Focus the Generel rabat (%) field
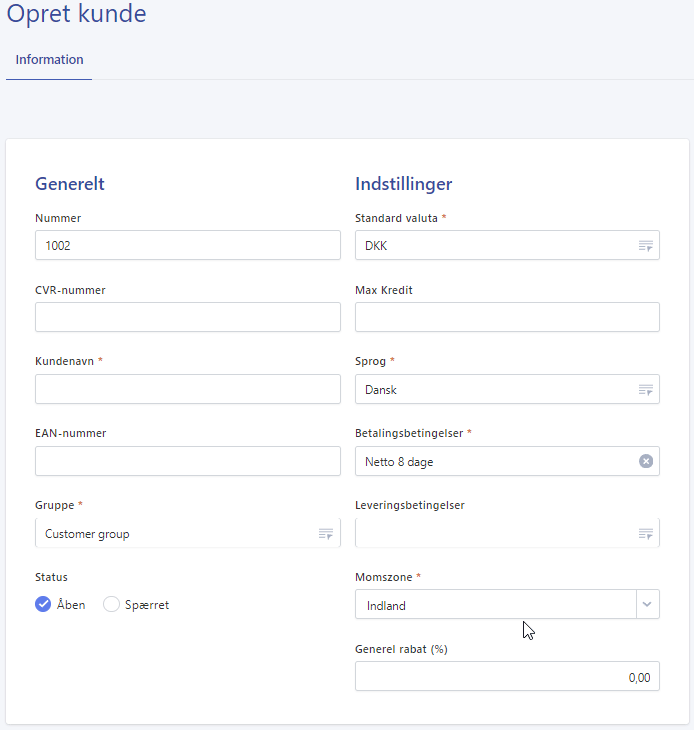This screenshot has width=694, height=730. [507, 677]
